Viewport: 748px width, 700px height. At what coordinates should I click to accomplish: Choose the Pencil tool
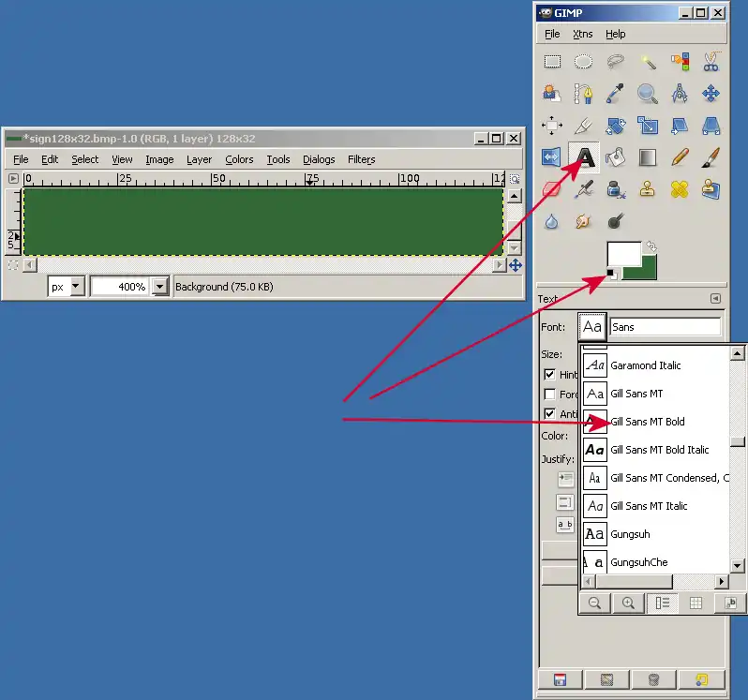click(680, 156)
